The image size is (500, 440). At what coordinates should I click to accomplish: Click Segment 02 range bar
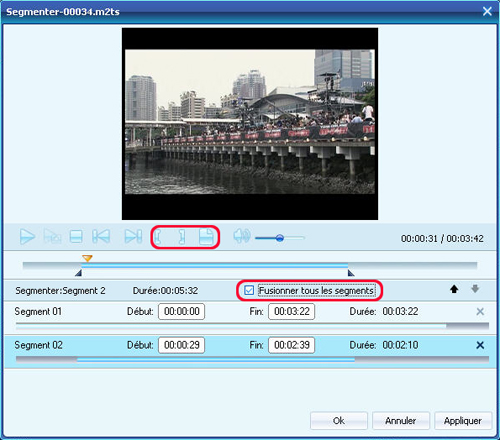252,360
